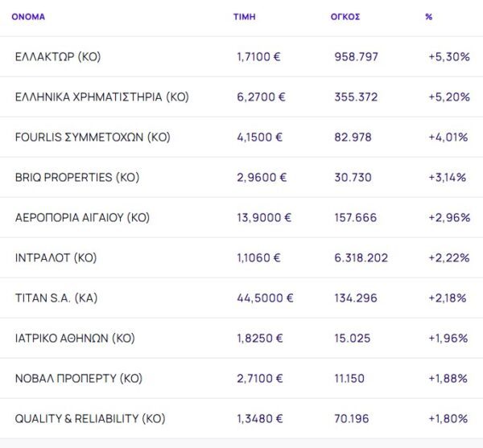Image resolution: width=483 pixels, height=448 pixels.
Task: Click the +1,80% change value
Action: tap(448, 419)
